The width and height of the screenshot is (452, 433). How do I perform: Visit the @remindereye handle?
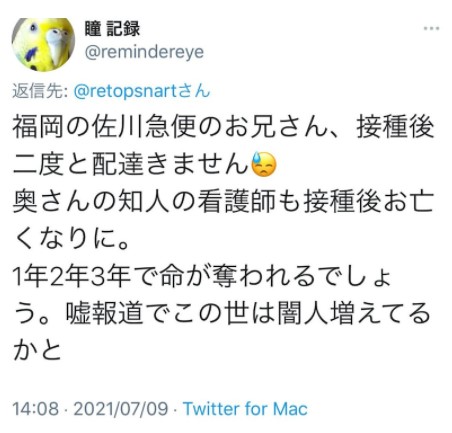click(x=144, y=52)
